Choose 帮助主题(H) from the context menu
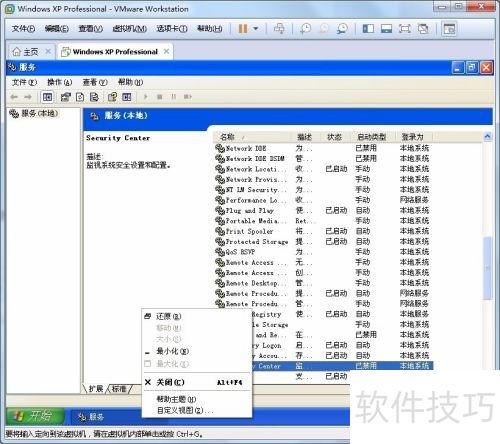 pos(197,399)
